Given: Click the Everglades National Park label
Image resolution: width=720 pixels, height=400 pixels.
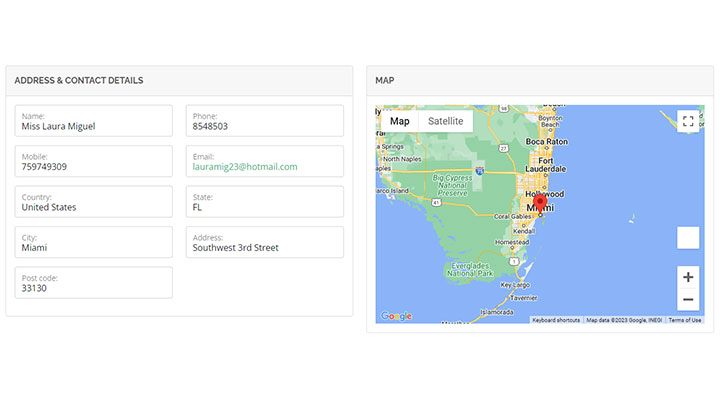Looking at the screenshot, I should [470, 270].
